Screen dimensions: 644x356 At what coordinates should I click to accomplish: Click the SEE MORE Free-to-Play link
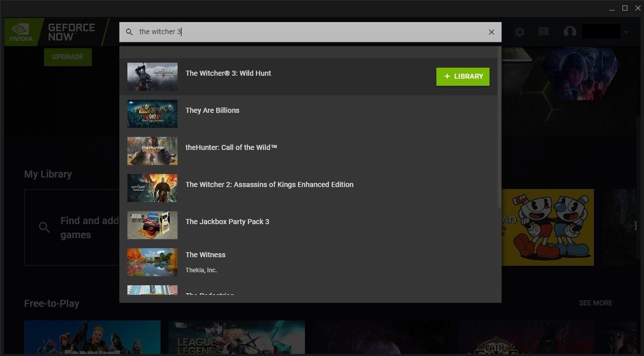pyautogui.click(x=595, y=303)
